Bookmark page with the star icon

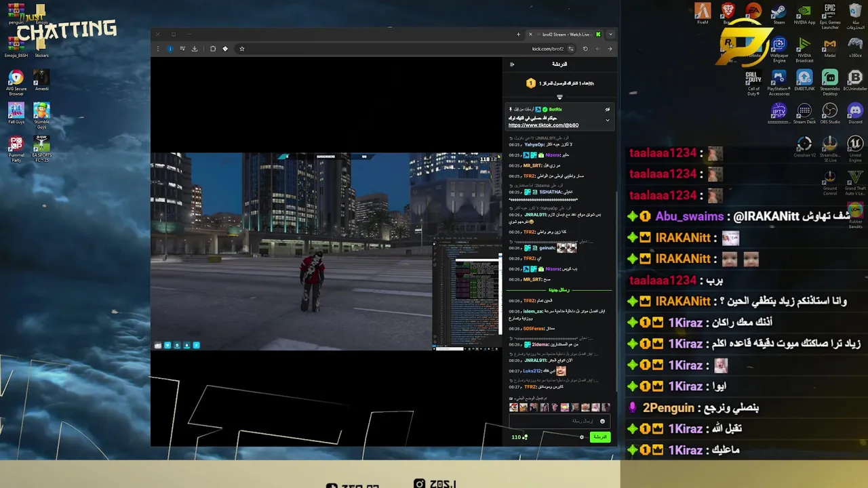click(241, 49)
